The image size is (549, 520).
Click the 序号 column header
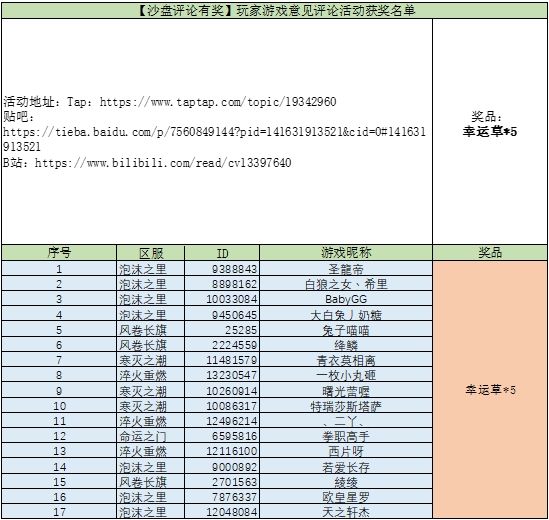(x=59, y=253)
